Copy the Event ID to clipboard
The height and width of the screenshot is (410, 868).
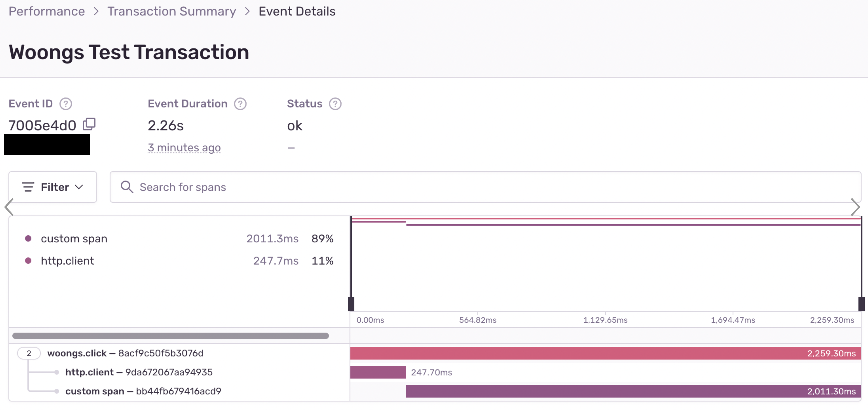89,124
